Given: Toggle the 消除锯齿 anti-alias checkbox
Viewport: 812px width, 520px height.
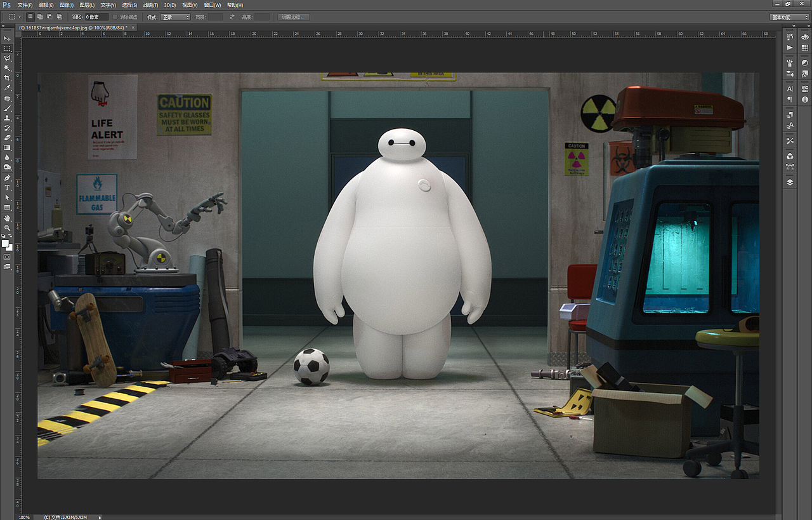Looking at the screenshot, I should (x=115, y=17).
